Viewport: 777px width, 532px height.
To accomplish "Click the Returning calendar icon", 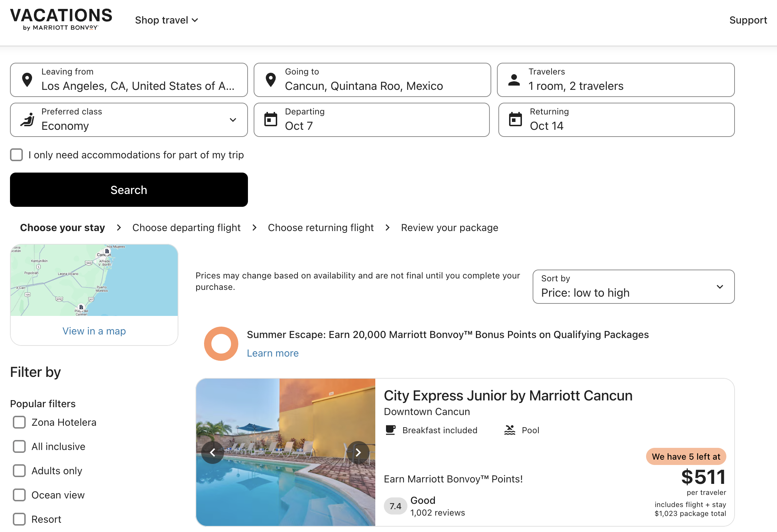I will pyautogui.click(x=516, y=119).
